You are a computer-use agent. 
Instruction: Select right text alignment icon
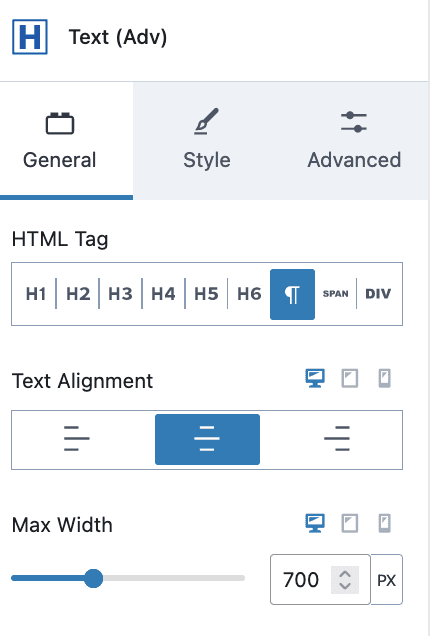pos(337,438)
